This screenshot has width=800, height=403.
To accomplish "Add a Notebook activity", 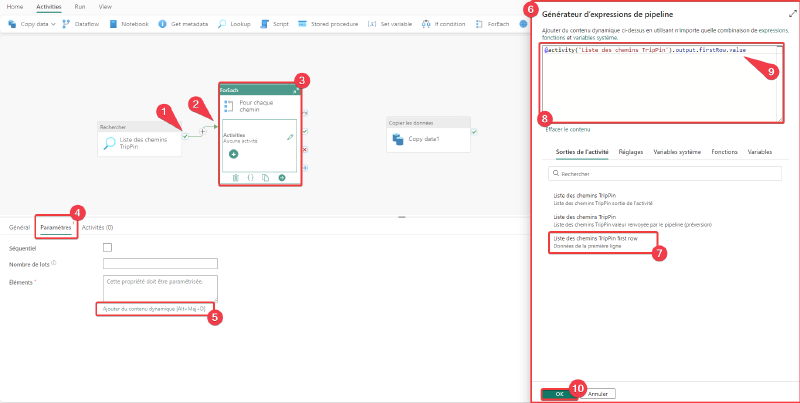I will tap(129, 24).
